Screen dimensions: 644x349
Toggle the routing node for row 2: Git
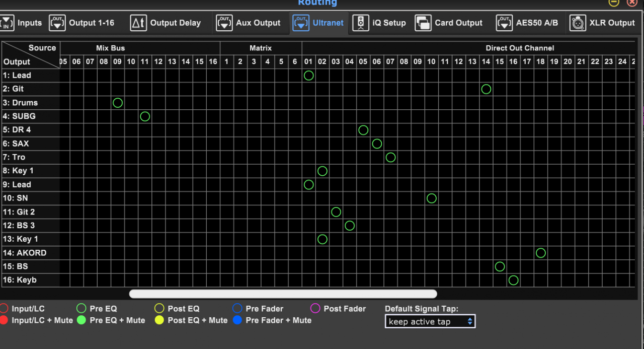[486, 89]
